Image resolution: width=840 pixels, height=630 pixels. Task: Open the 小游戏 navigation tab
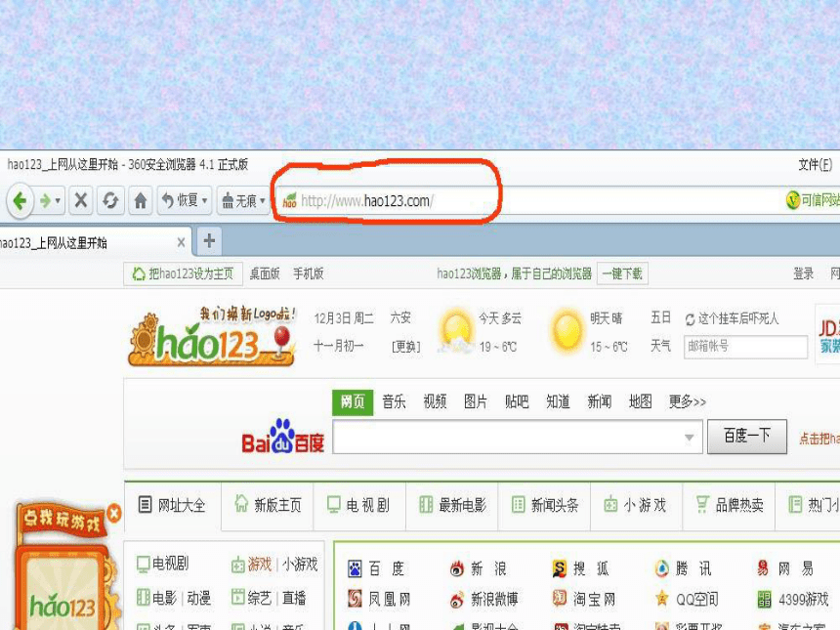(x=635, y=505)
